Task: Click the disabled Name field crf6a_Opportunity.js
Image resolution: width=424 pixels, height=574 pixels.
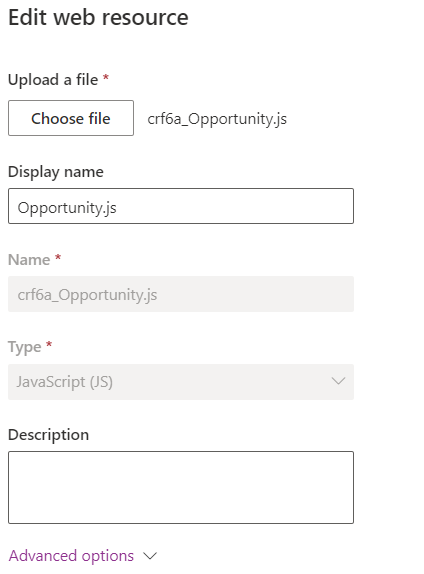Action: 181,294
